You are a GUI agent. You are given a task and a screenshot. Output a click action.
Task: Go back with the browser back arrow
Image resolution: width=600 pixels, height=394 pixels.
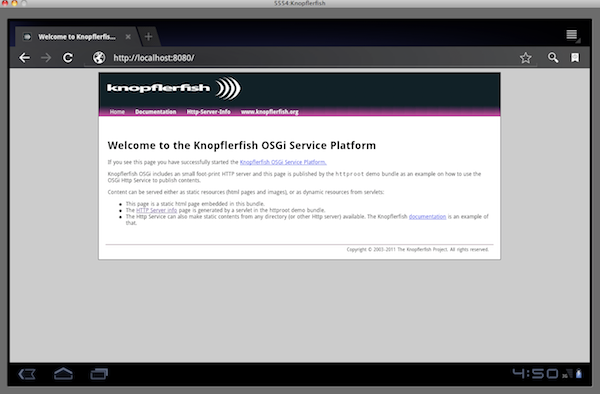tap(24, 58)
